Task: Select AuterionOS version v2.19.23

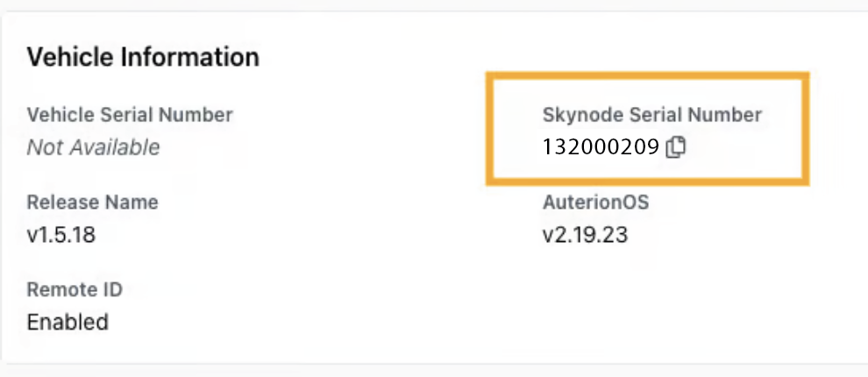Action: click(x=585, y=235)
